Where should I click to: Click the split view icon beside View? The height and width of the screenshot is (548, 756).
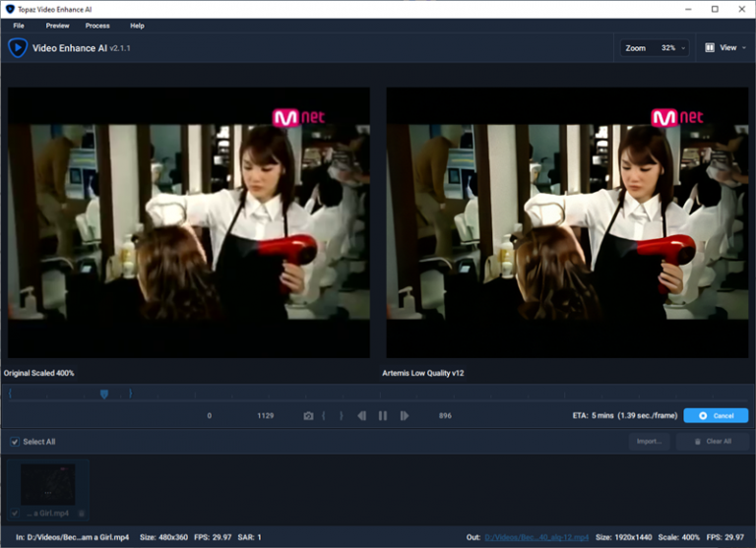coord(710,47)
